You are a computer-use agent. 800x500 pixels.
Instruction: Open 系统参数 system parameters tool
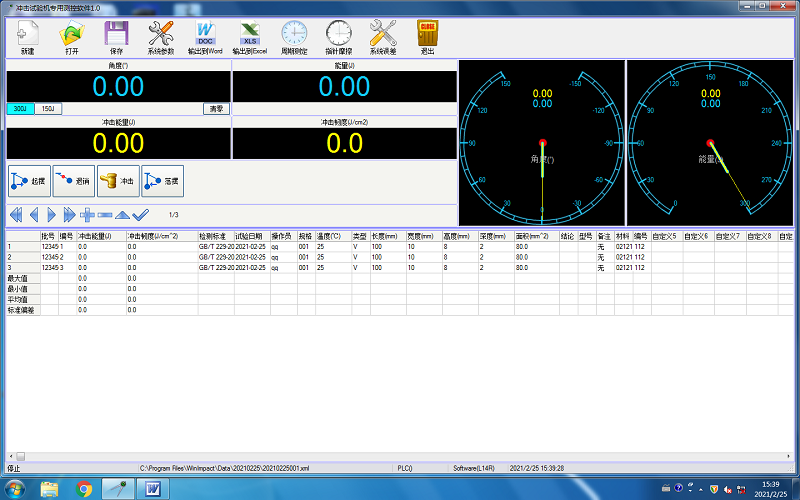tap(161, 37)
